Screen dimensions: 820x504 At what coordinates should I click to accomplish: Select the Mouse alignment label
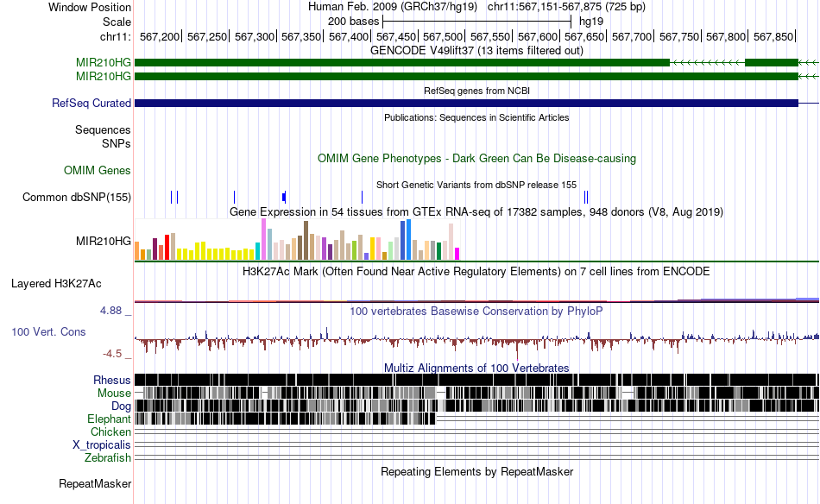tap(114, 394)
